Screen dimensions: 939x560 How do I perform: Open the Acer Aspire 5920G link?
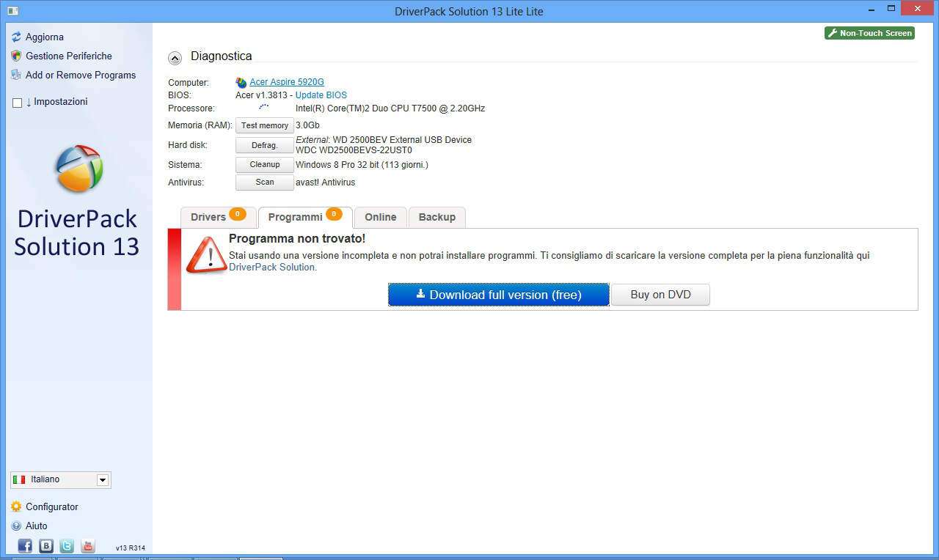[287, 82]
